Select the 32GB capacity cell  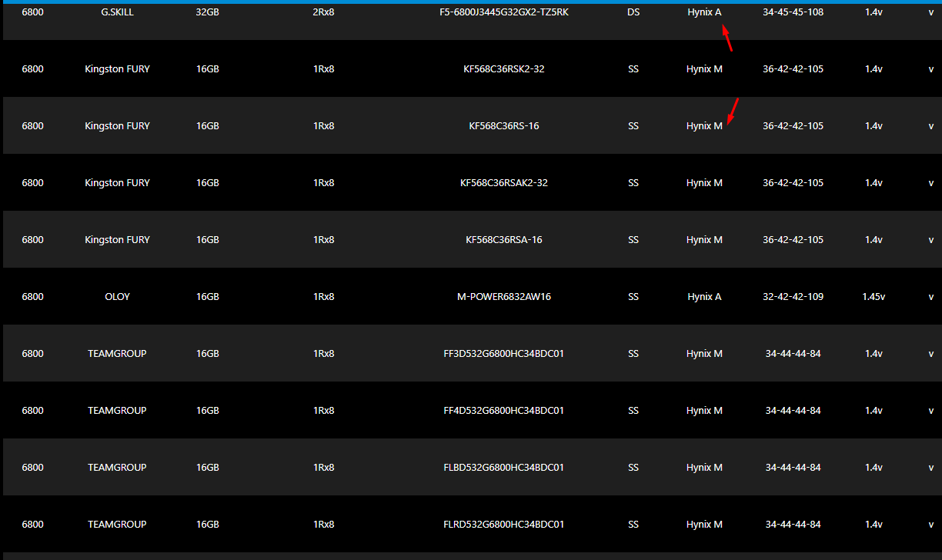pyautogui.click(x=208, y=12)
